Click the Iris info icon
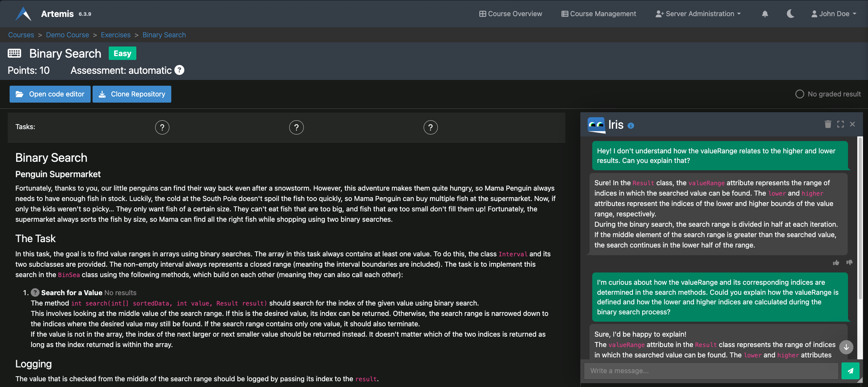The height and width of the screenshot is (387, 868). pyautogui.click(x=631, y=126)
